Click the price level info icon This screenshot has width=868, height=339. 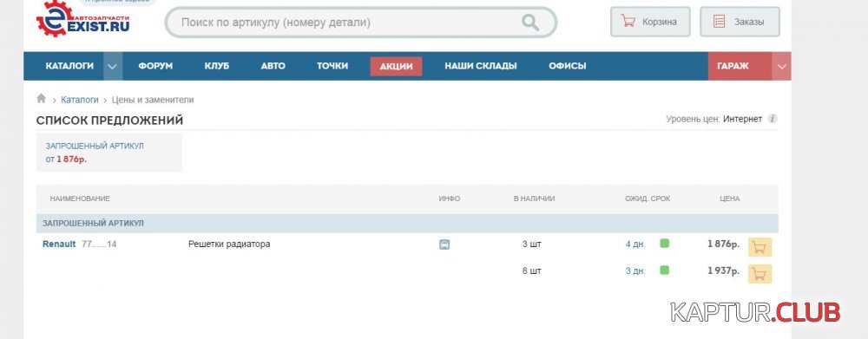(773, 119)
